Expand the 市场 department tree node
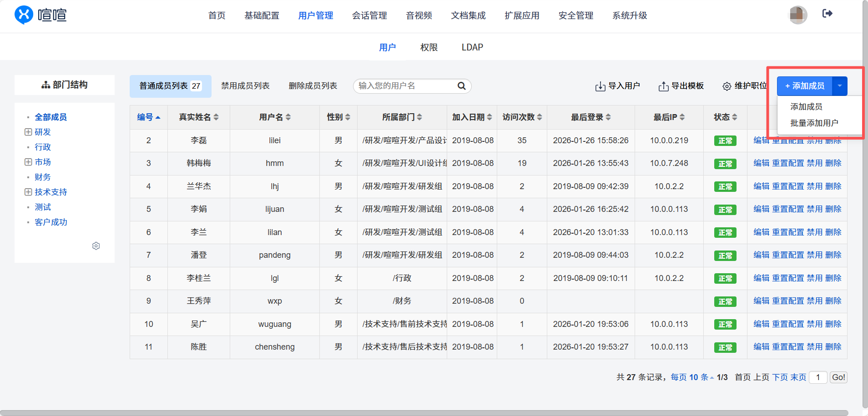Viewport: 868px width, 416px height. pos(28,162)
